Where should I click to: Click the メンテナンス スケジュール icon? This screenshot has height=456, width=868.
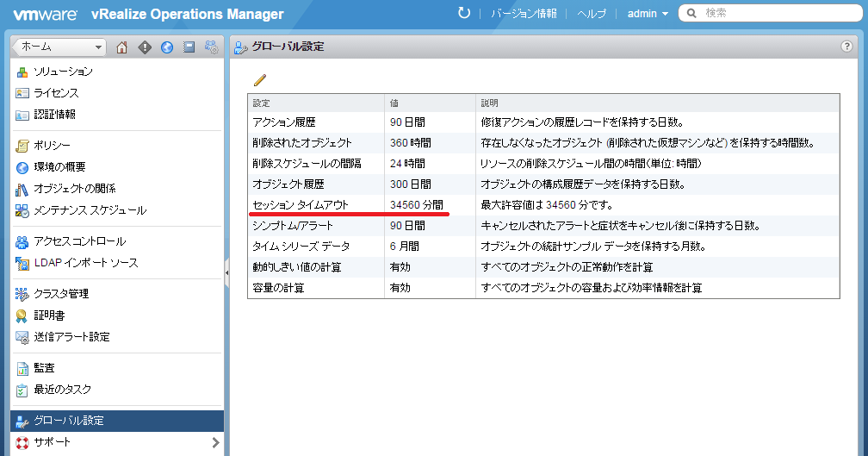(22, 210)
